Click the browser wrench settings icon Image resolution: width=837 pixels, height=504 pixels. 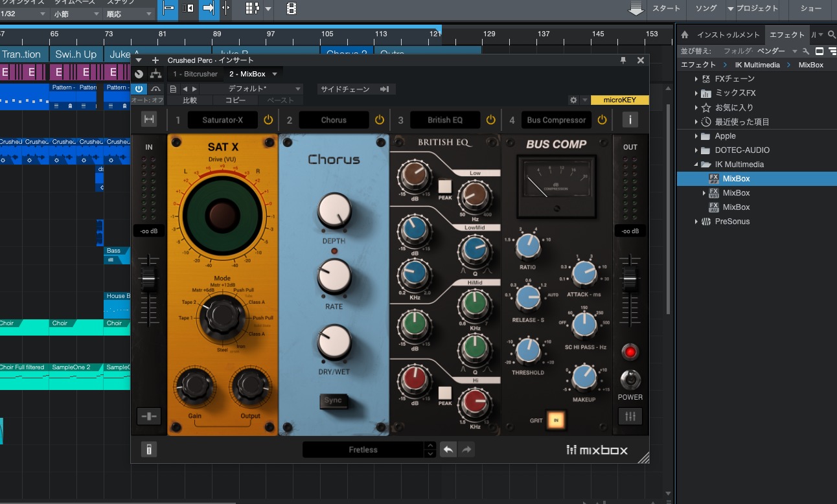pyautogui.click(x=806, y=51)
